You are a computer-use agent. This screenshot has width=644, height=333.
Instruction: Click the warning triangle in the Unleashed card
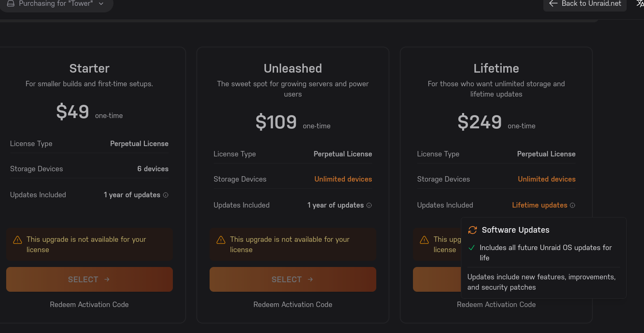tap(221, 240)
